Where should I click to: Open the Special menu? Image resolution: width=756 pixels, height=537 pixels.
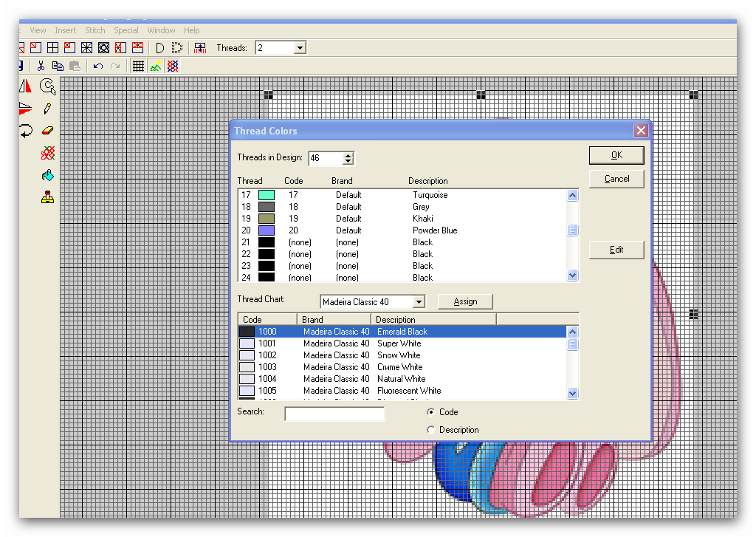pos(126,30)
